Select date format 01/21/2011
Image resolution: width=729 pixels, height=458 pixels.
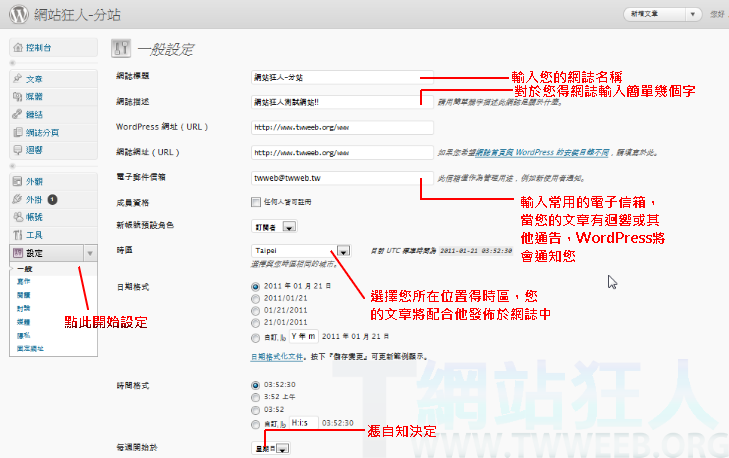255,311
